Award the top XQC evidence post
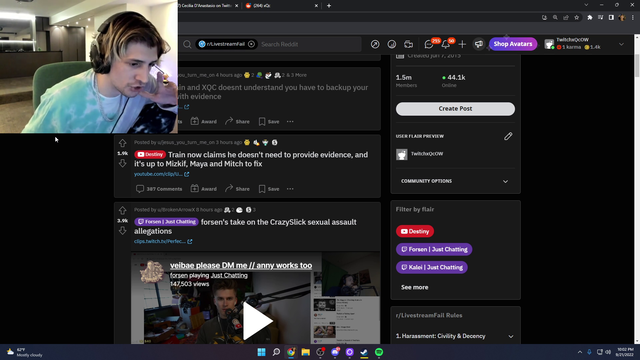This screenshot has width=640, height=360. point(204,122)
